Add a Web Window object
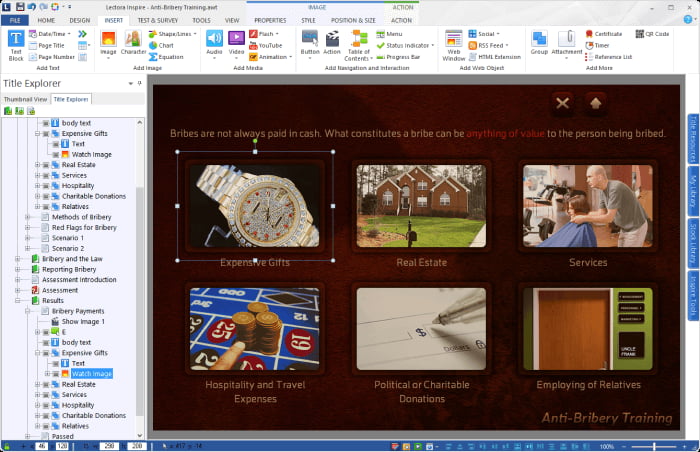The height and width of the screenshot is (452, 700). (454, 45)
